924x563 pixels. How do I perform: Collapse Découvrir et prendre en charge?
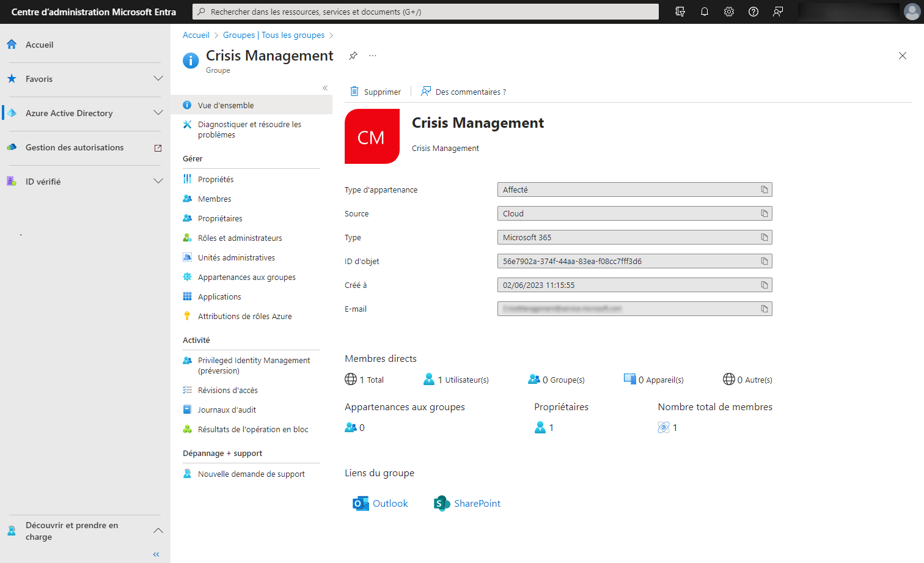pyautogui.click(x=158, y=531)
